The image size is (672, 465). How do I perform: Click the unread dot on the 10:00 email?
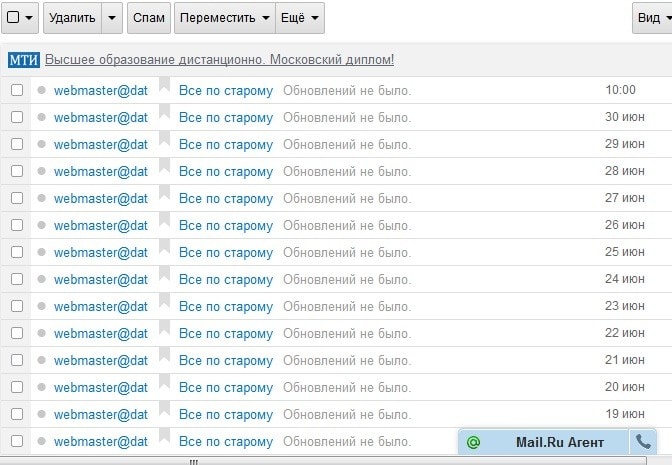pos(42,90)
